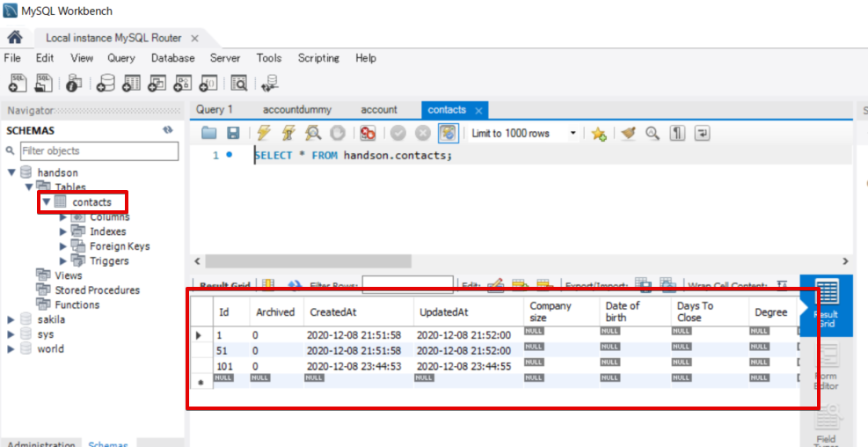868x447 pixels.
Task: Refresh schemas with the arrows icon
Action: (x=168, y=130)
